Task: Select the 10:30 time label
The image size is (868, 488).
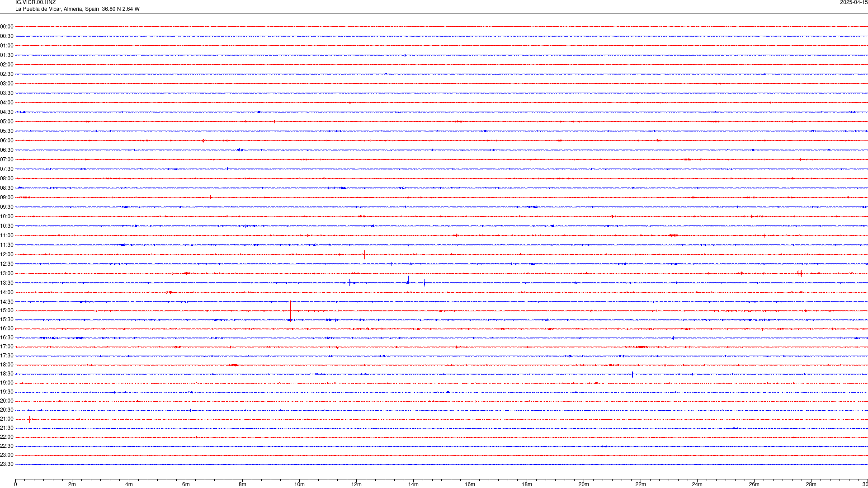Action: pos(7,226)
